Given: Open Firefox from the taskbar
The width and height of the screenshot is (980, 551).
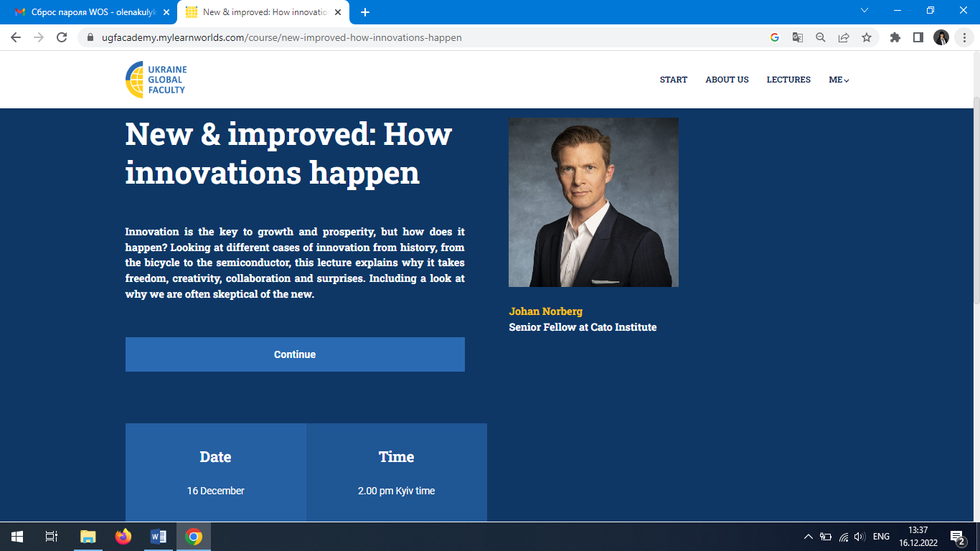Looking at the screenshot, I should tap(123, 537).
